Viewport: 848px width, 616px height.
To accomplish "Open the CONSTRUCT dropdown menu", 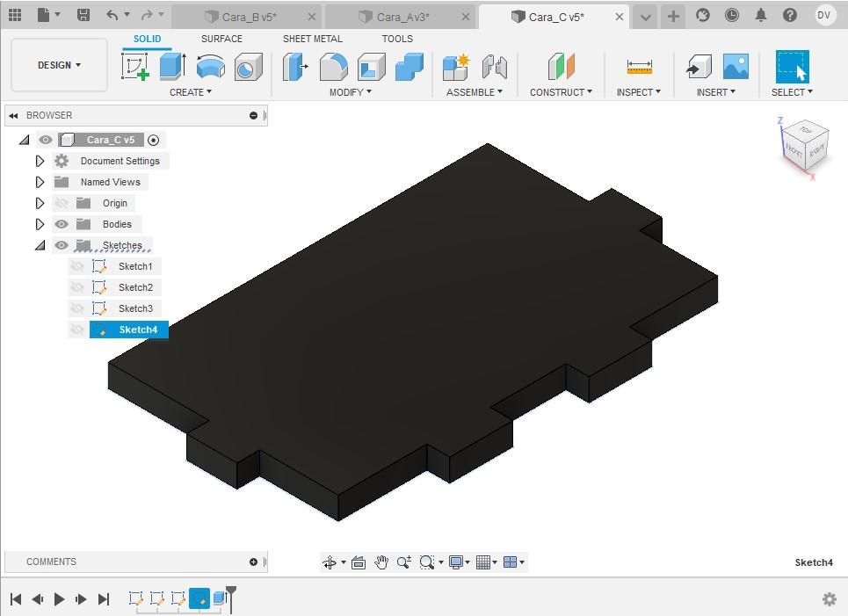I will [561, 92].
